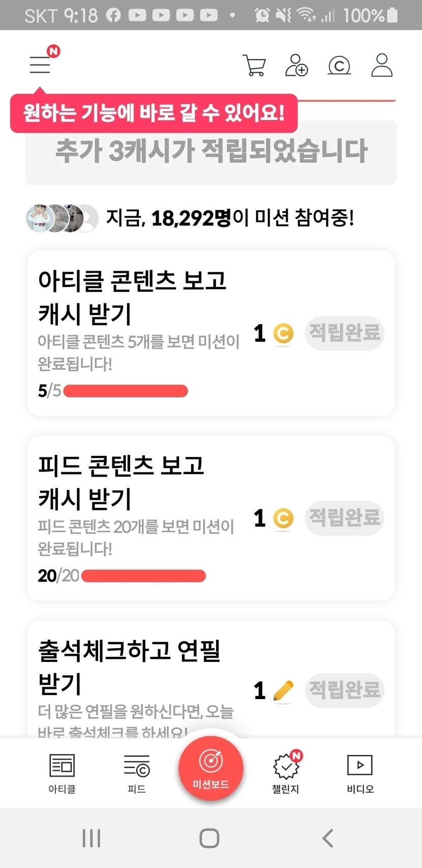This screenshot has width=422, height=868.
Task: Open the 비디오 tab
Action: click(360, 773)
